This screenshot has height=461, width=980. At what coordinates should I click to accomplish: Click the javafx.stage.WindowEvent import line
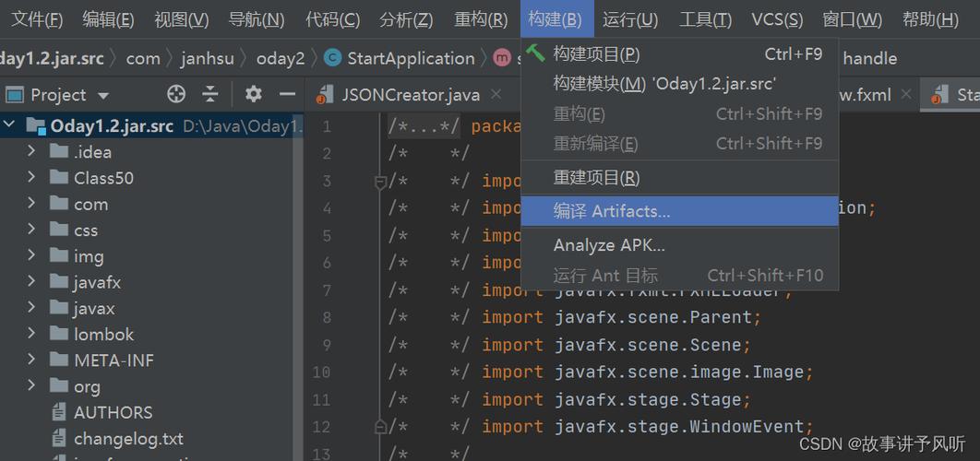[x=648, y=427]
